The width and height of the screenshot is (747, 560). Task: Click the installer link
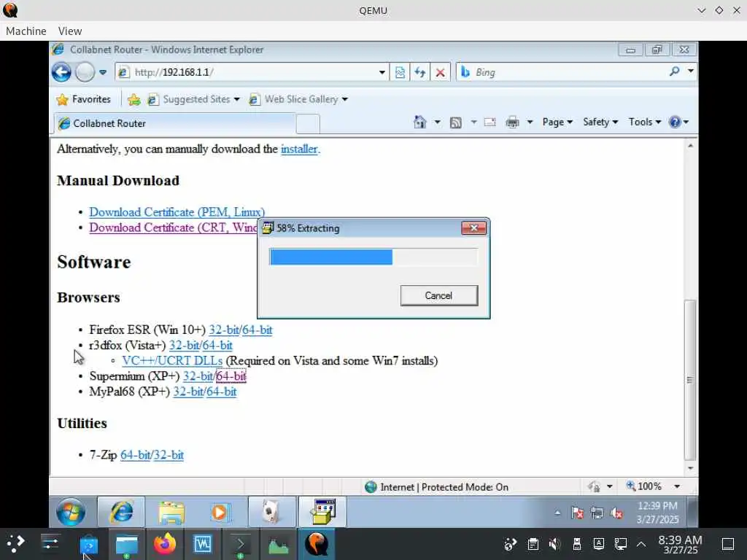[298, 149]
